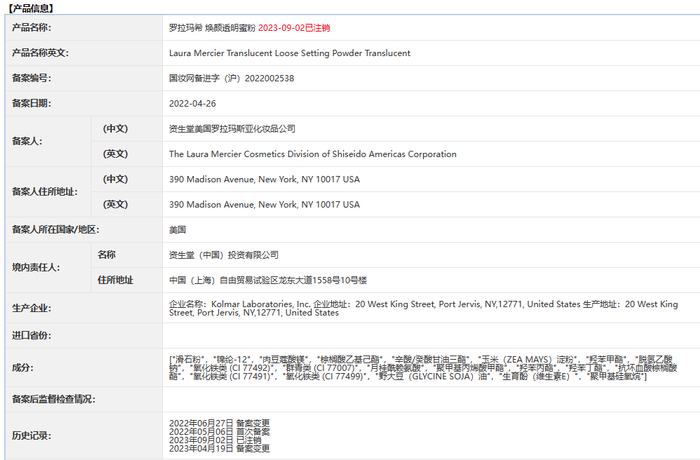Click the 390 Madison Avenue address in 中文 row
This screenshot has height=460, width=700.
pos(264,179)
